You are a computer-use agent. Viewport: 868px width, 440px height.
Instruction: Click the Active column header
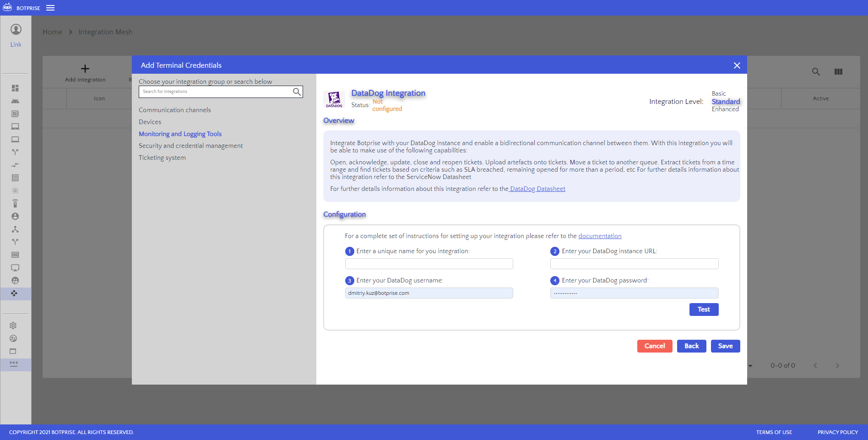tap(820, 98)
